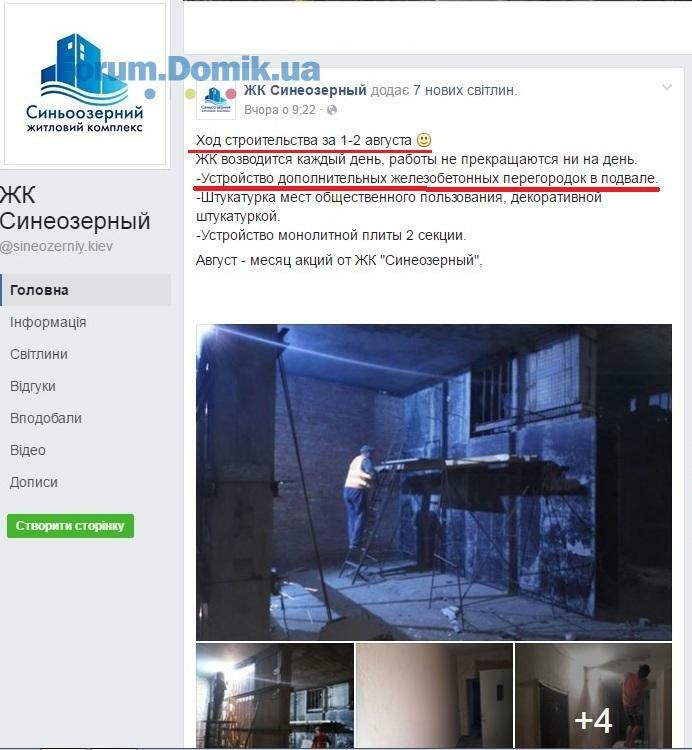Open the Вподобали section
The height and width of the screenshot is (750, 692).
(x=46, y=418)
